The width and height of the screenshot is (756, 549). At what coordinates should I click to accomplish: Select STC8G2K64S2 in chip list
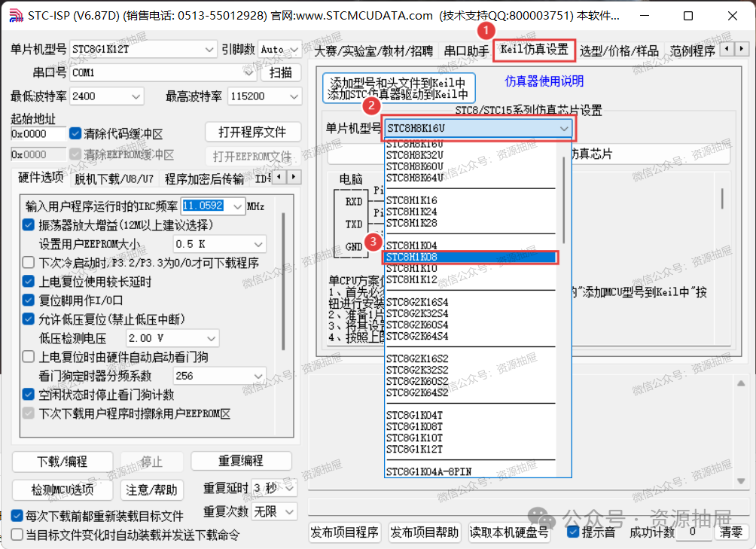coord(470,392)
